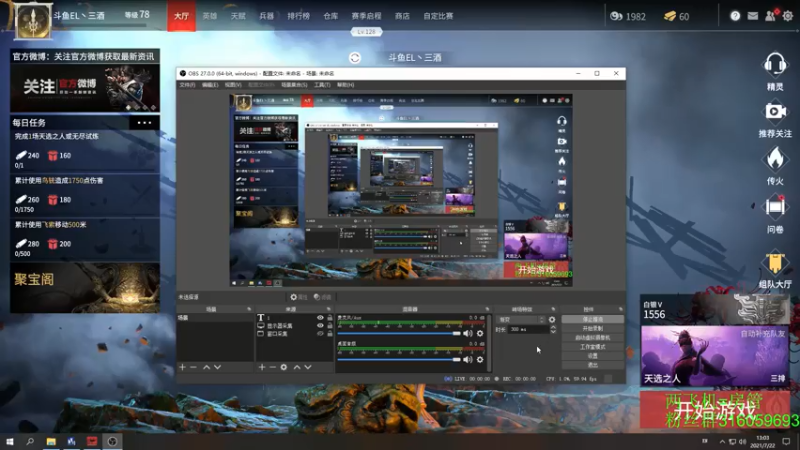Open the 问卷 survey icon
The height and width of the screenshot is (450, 800).
pyautogui.click(x=775, y=207)
